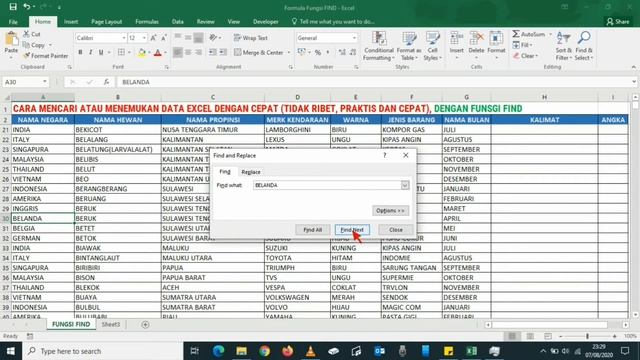Switch to Developer tab
640x360 pixels.
point(265,22)
